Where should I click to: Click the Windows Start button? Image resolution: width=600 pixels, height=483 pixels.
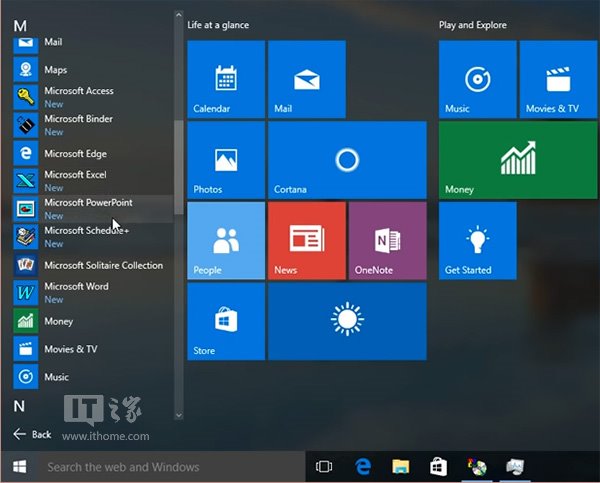[x=19, y=466]
